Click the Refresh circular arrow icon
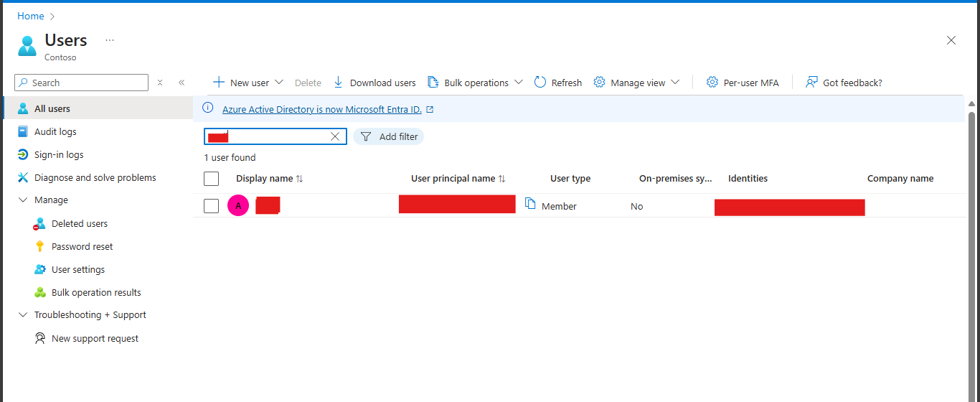This screenshot has width=980, height=402. [540, 82]
